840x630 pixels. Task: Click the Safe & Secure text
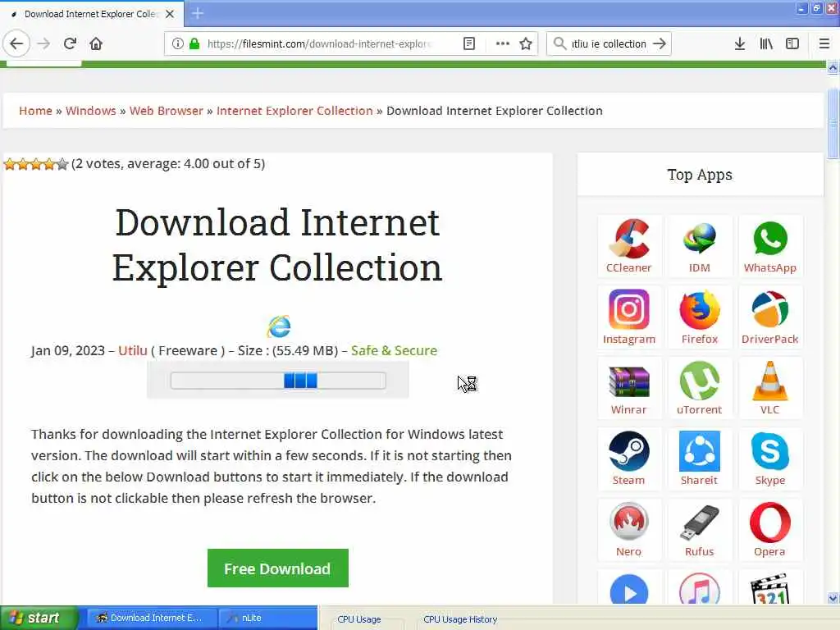coord(394,350)
